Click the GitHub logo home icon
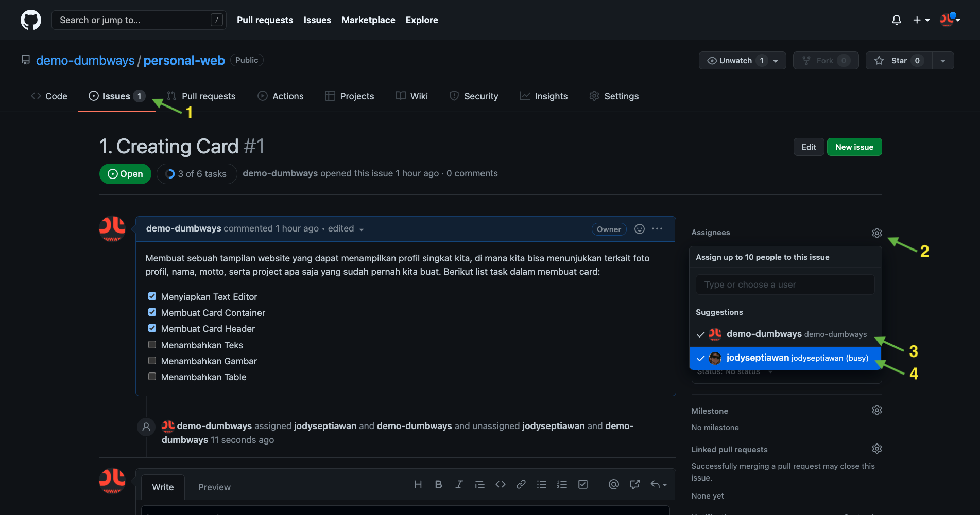980x515 pixels. 31,20
